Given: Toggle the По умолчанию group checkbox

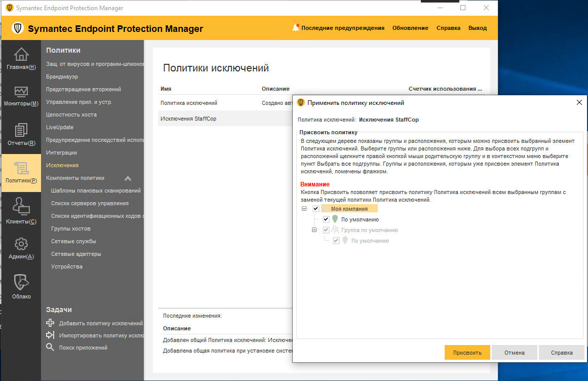Looking at the screenshot, I should pyautogui.click(x=326, y=220).
